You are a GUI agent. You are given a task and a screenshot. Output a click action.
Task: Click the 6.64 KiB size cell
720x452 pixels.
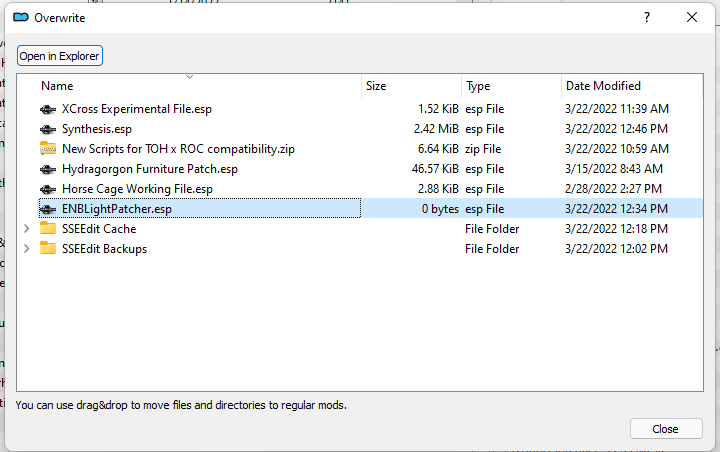(x=438, y=149)
